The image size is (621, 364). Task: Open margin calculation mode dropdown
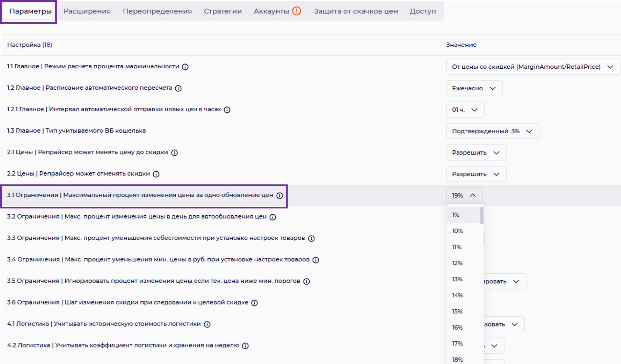pyautogui.click(x=533, y=67)
